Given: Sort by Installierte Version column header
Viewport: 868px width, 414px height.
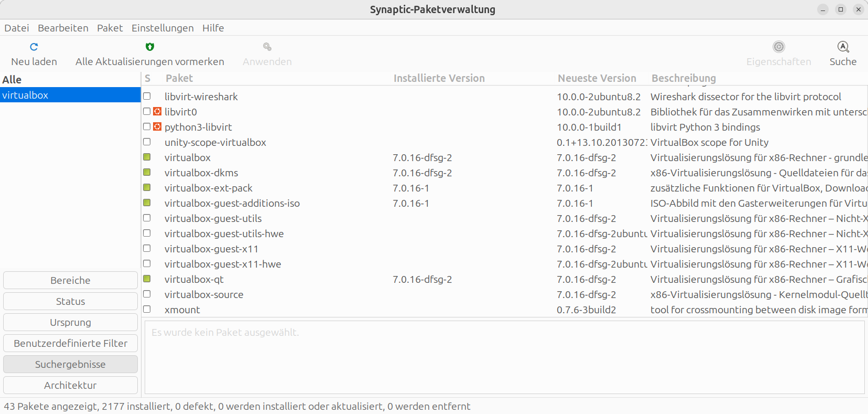Looking at the screenshot, I should point(439,78).
